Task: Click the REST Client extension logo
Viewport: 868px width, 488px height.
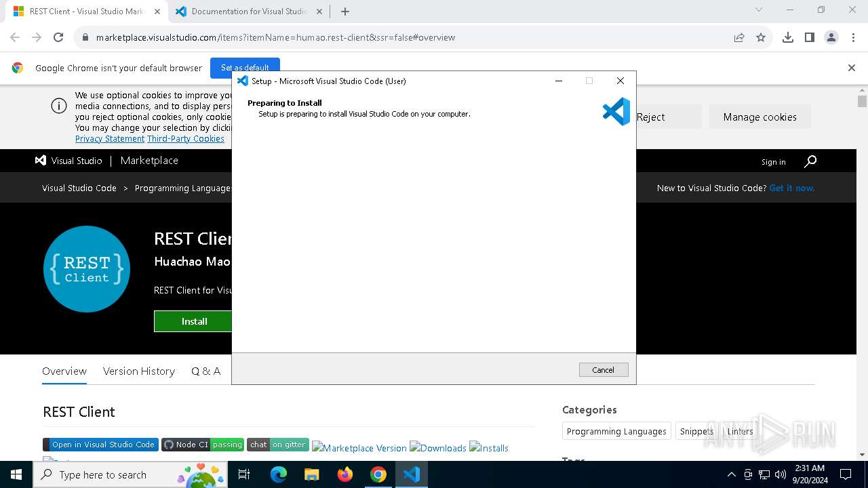Action: click(87, 269)
